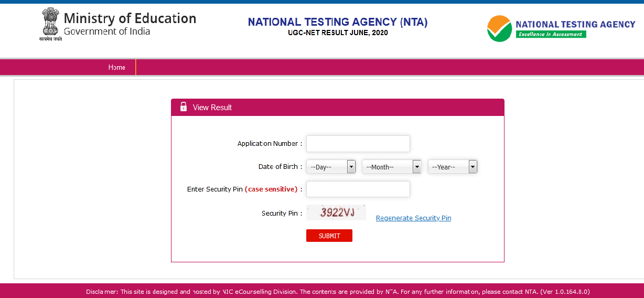Click the Regenerate Security Pin link

click(x=413, y=218)
